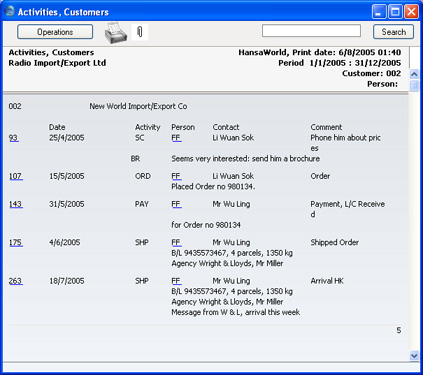Open person FF link on Arrival HK row
The width and height of the screenshot is (423, 375).
coord(176,281)
